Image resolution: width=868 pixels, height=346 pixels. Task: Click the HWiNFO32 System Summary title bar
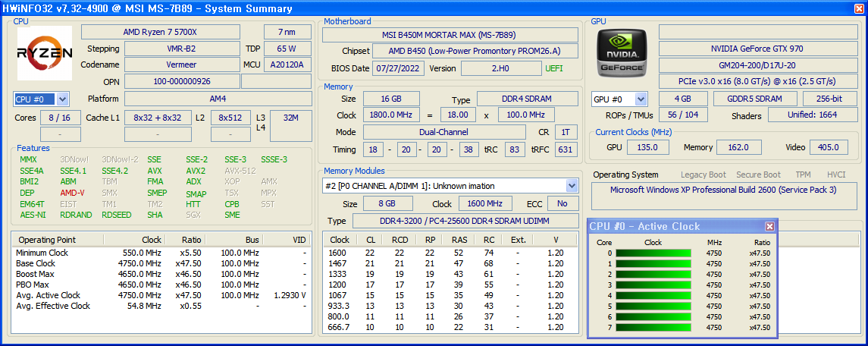[434, 8]
